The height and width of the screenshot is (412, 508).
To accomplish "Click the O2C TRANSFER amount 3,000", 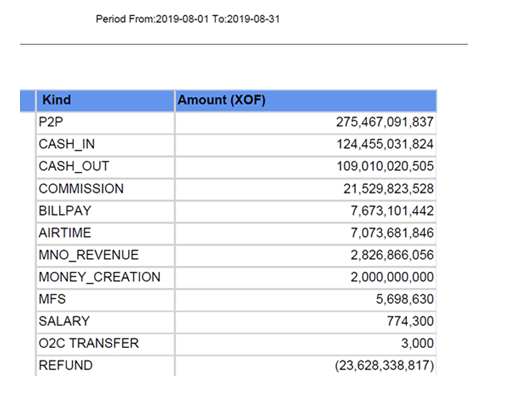I will pyautogui.click(x=417, y=343).
